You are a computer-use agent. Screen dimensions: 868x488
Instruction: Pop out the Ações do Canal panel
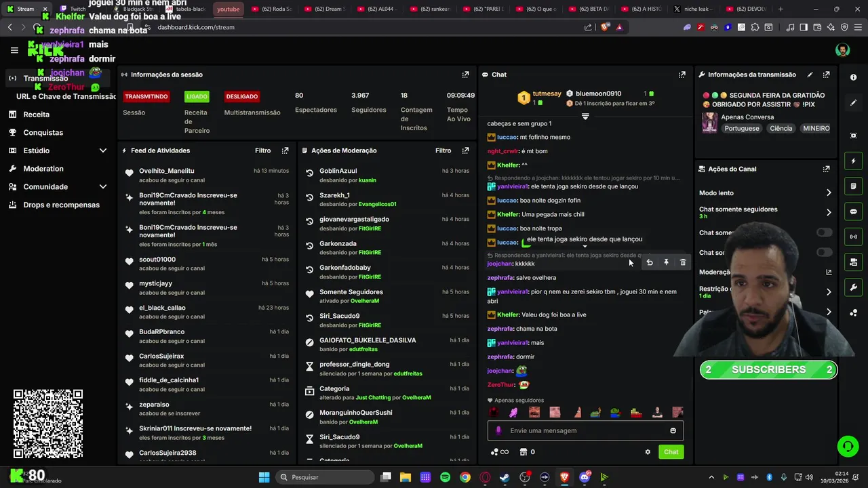point(826,169)
